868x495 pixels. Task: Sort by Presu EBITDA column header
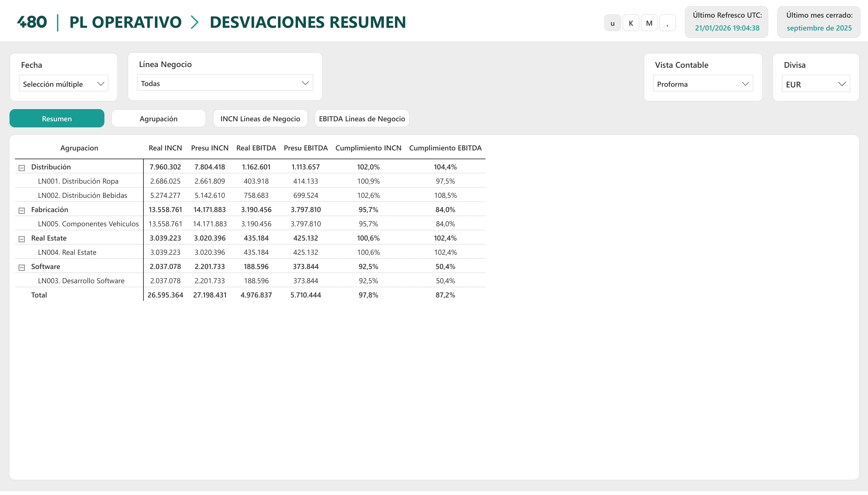pos(306,148)
